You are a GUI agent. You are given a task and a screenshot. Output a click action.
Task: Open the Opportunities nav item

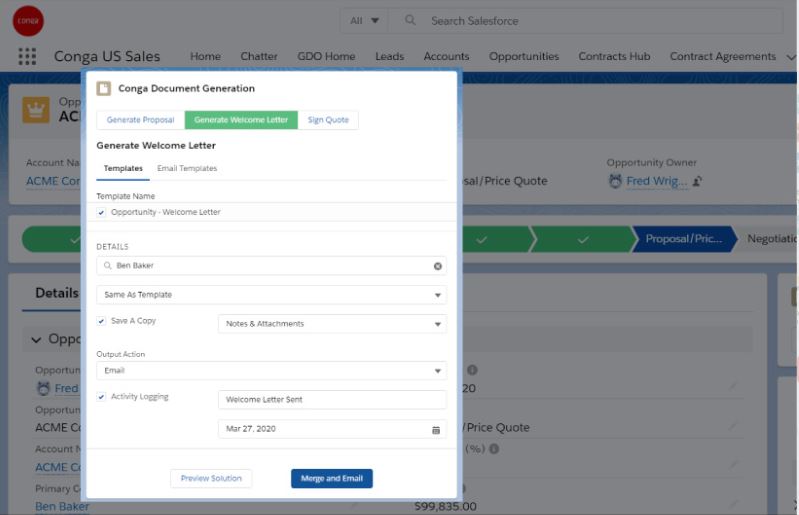click(x=524, y=56)
